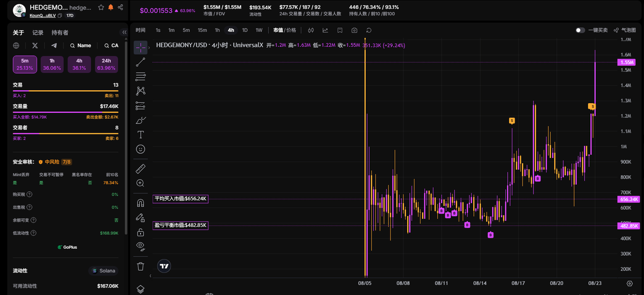Collapse the left info panel with double chevron
The height and width of the screenshot is (295, 644).
(124, 32)
